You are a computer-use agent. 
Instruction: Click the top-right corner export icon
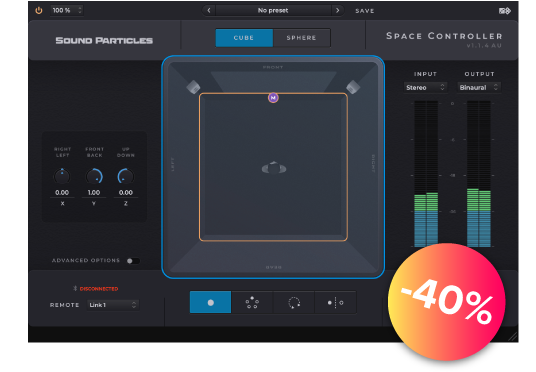505,11
